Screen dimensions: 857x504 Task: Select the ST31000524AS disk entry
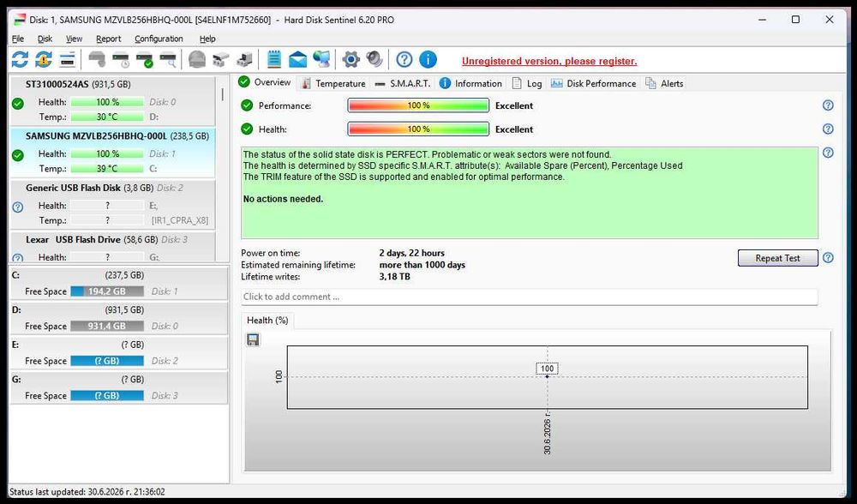112,101
